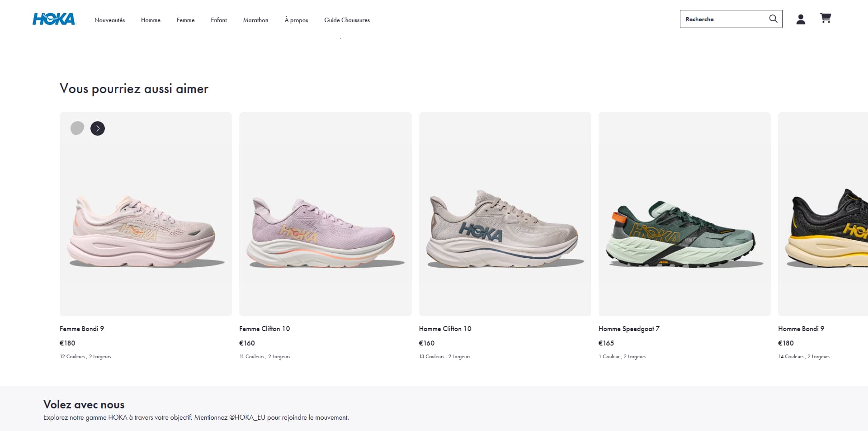Viewport: 868px width, 431px height.
Task: Open the Homme Clifton 10 shoe image
Action: tap(505, 214)
